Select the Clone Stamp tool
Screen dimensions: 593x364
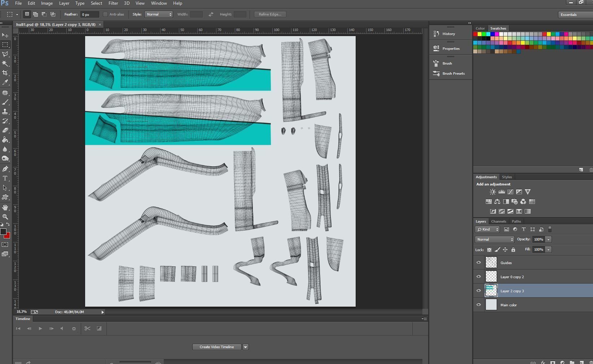coord(5,111)
